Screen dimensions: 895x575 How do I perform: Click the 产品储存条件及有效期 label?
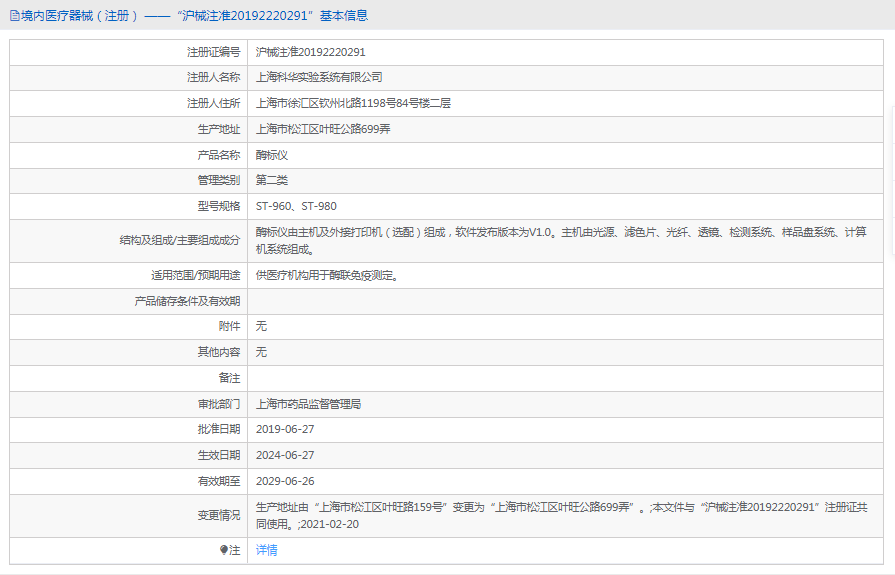click(x=187, y=301)
